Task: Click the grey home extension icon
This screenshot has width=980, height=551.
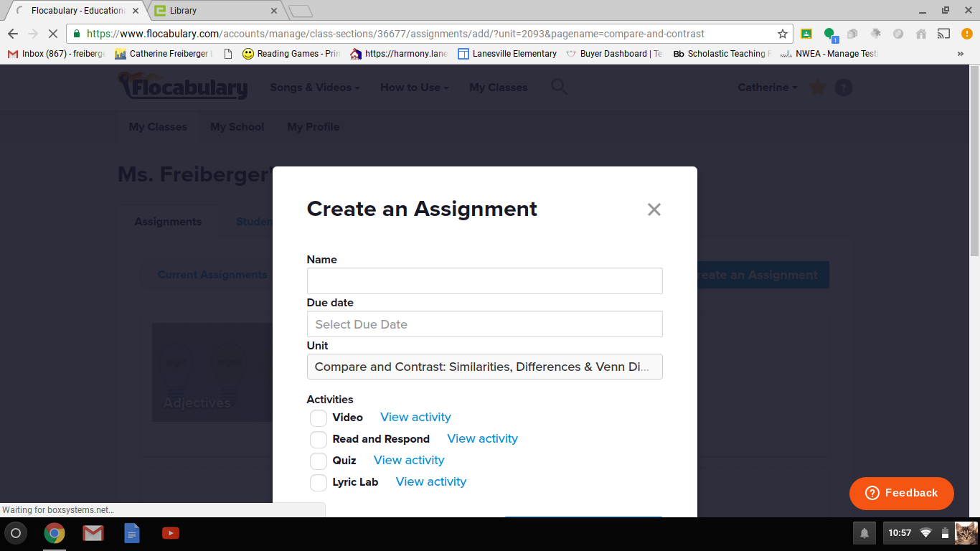Action: tap(922, 34)
